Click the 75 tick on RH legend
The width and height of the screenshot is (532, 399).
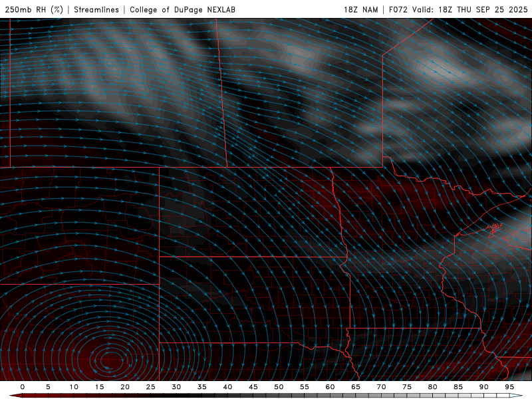coord(407,387)
